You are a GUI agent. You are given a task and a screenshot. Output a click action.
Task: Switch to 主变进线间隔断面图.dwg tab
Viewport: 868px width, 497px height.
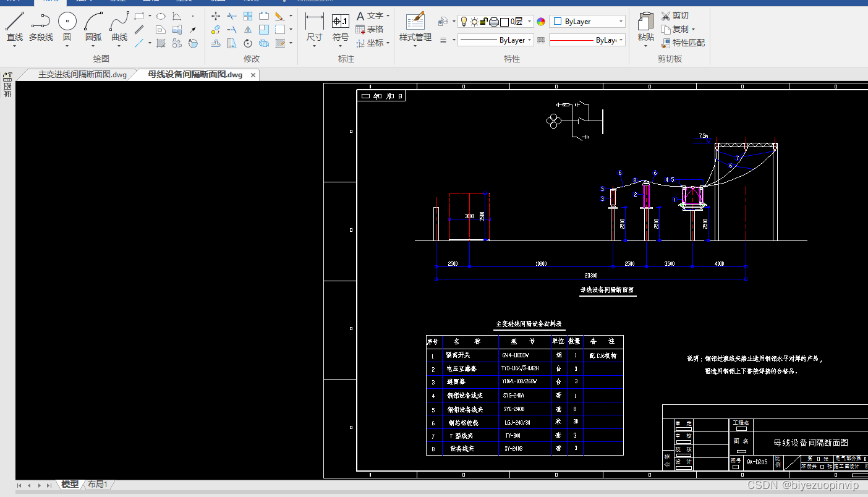coord(82,75)
